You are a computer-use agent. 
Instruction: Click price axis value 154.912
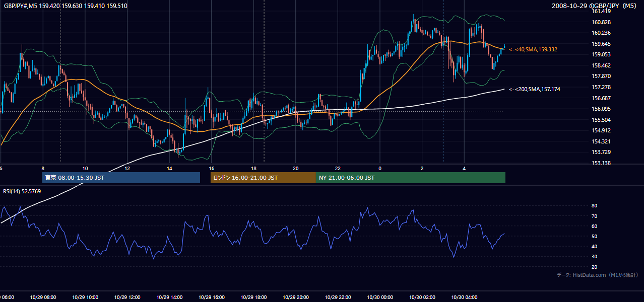click(602, 130)
